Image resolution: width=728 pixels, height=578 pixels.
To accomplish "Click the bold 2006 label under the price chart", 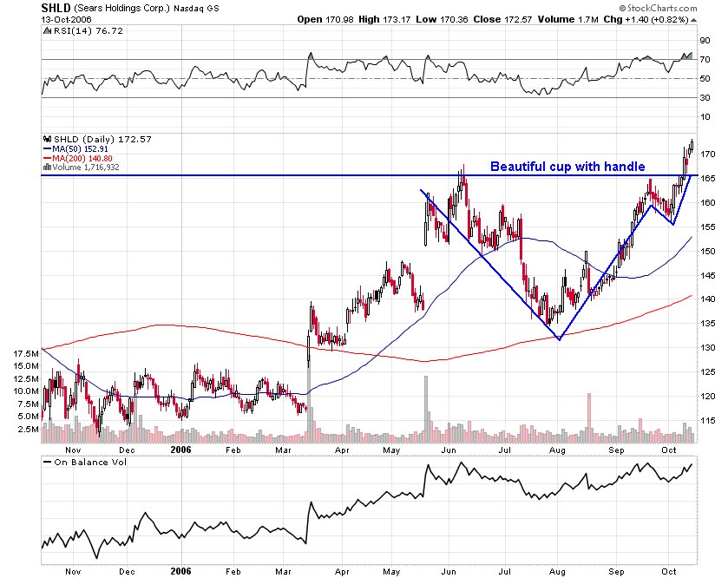I will click(x=180, y=450).
